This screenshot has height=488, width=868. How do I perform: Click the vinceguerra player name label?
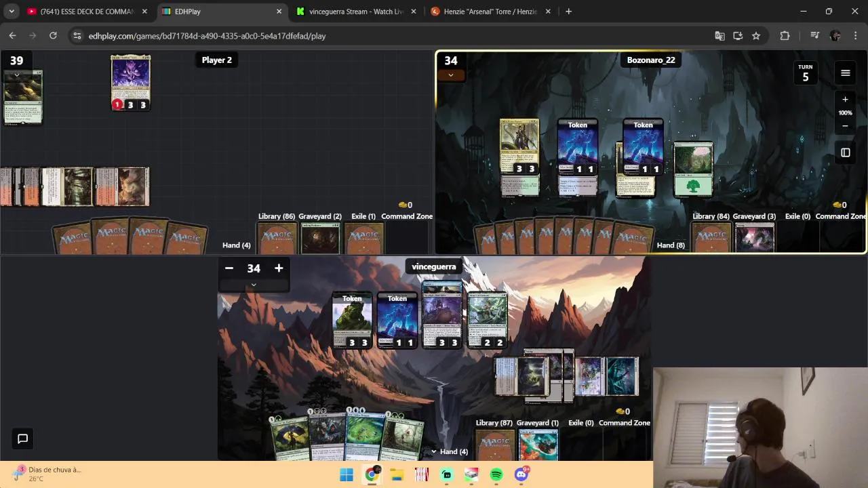click(434, 266)
